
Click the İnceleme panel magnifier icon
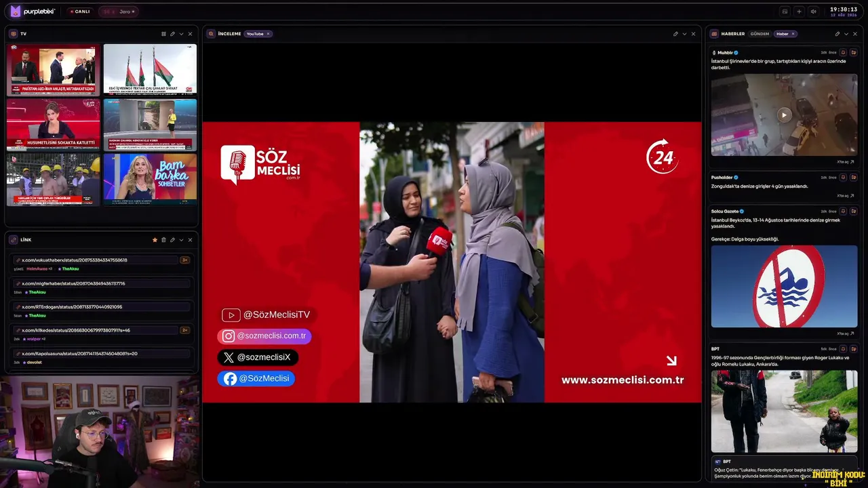coord(211,34)
